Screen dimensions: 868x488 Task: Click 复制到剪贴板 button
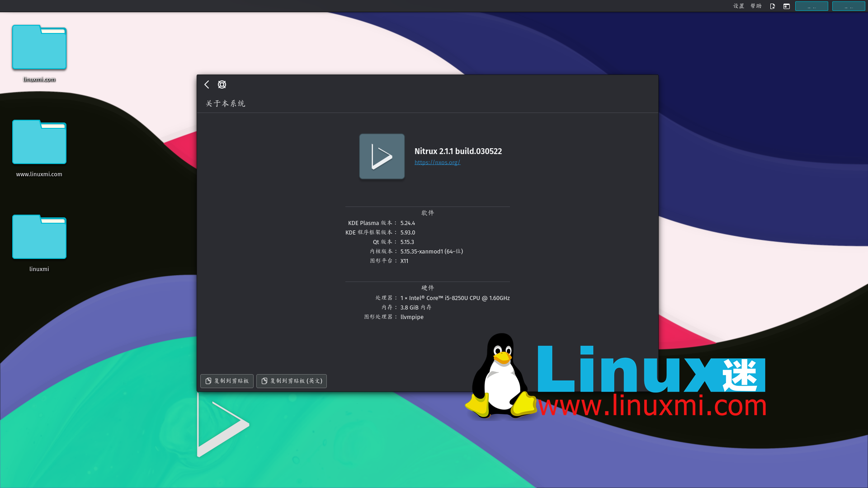[x=227, y=381]
